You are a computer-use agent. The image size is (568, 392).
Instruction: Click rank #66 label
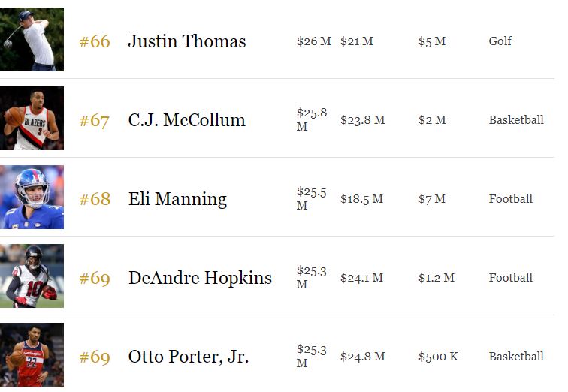pos(95,41)
